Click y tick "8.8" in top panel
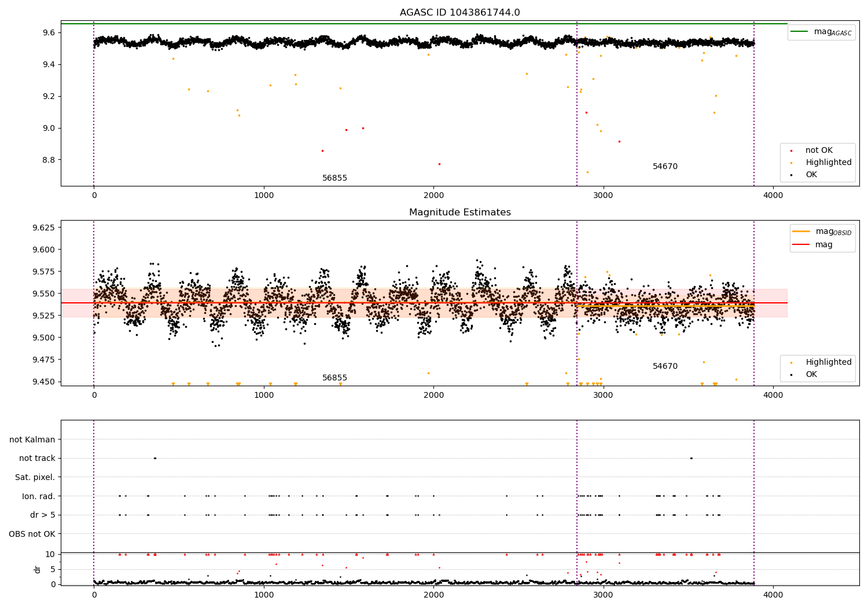 point(48,160)
